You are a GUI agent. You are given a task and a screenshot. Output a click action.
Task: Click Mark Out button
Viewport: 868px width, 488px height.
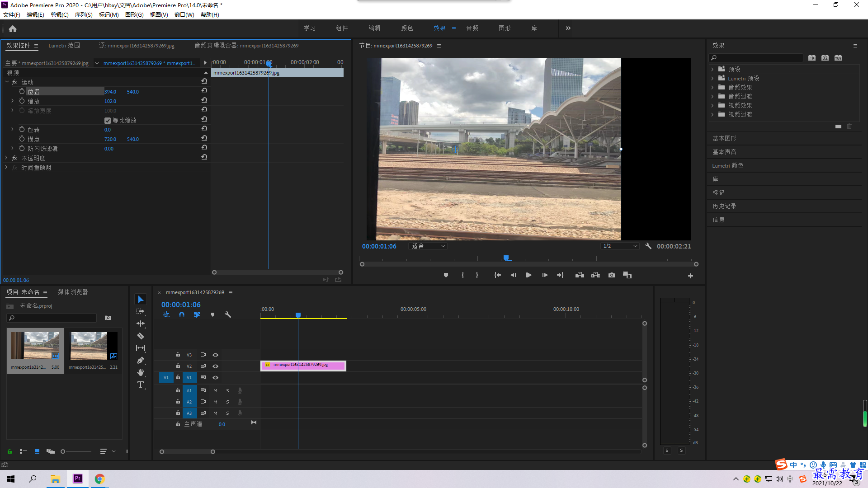click(x=477, y=275)
